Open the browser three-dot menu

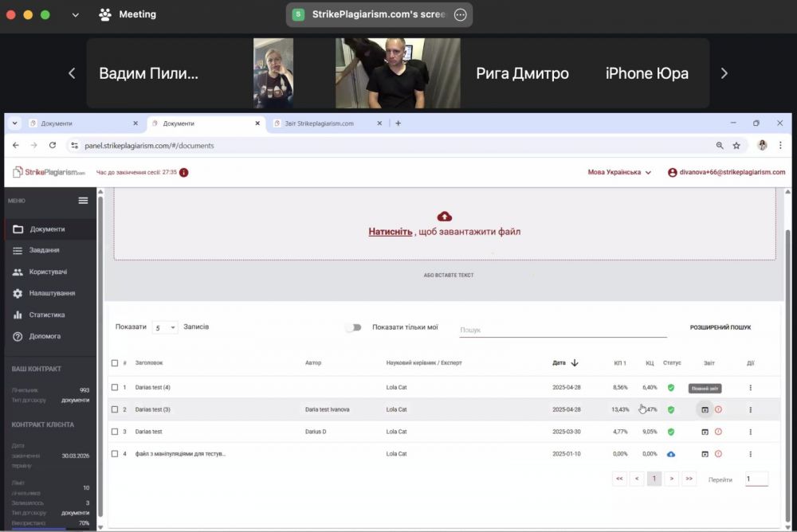click(780, 145)
